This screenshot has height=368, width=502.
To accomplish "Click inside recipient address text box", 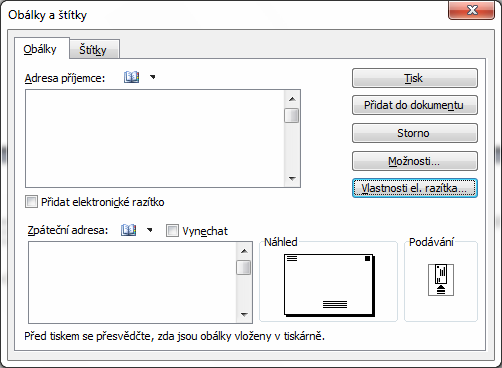I will pos(155,138).
